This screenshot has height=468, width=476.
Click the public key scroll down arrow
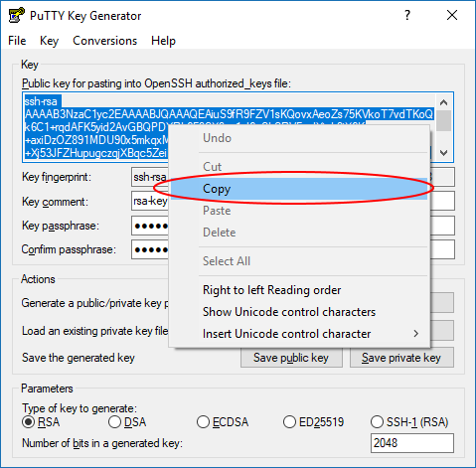pyautogui.click(x=443, y=153)
